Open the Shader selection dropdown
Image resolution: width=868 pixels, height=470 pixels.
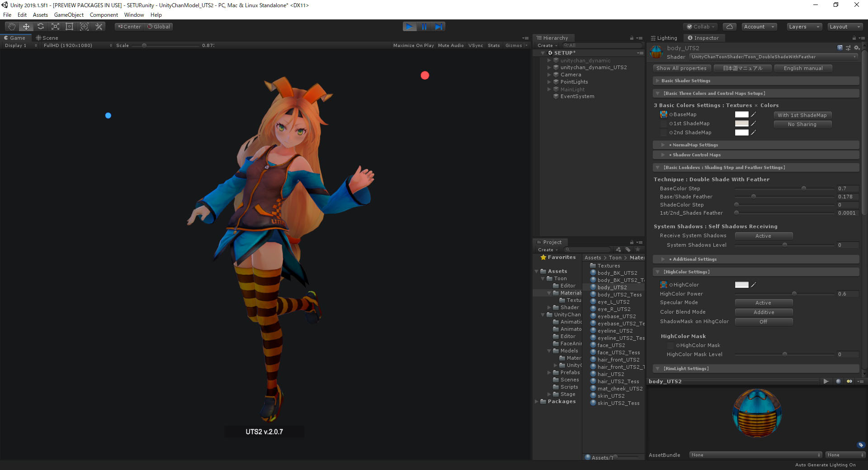[774, 57]
